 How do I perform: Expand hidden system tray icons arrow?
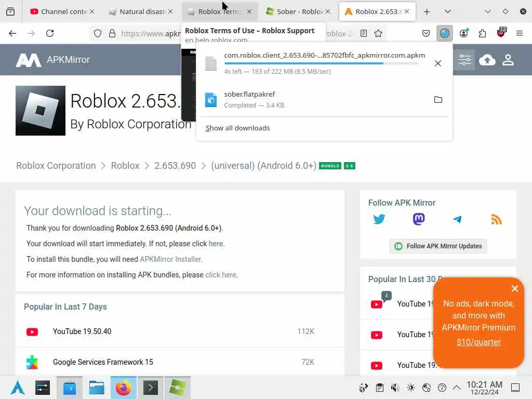457,388
